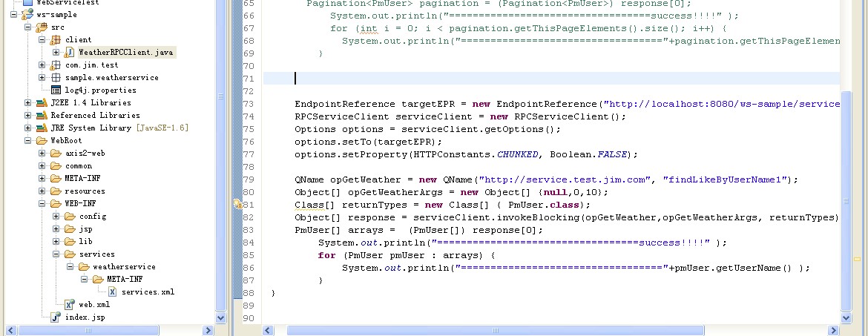Expand the axis2-web folder
This screenshot has width=868, height=336.
(x=42, y=154)
